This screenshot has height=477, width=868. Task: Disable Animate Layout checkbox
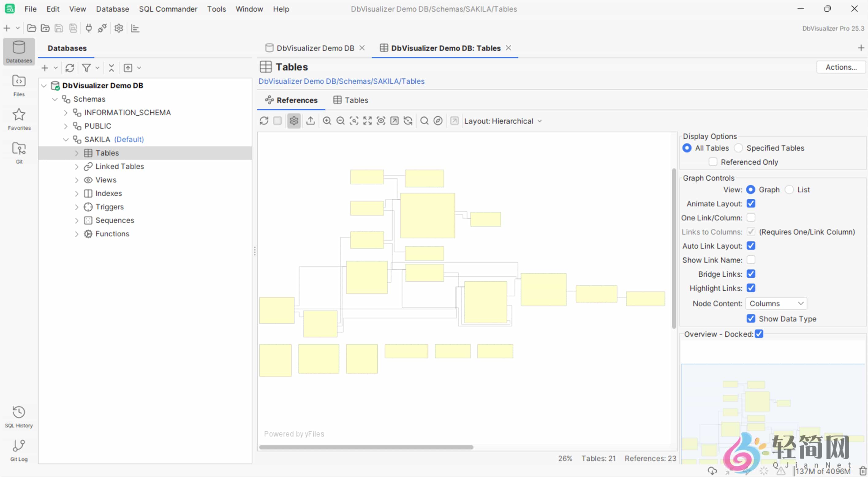(x=751, y=204)
